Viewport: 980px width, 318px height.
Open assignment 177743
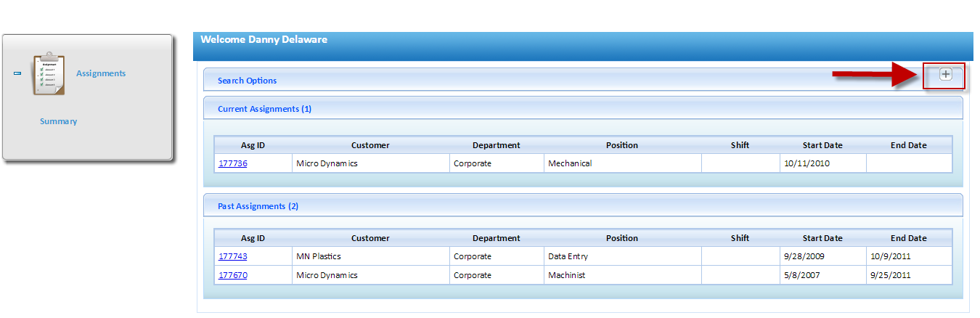(233, 256)
